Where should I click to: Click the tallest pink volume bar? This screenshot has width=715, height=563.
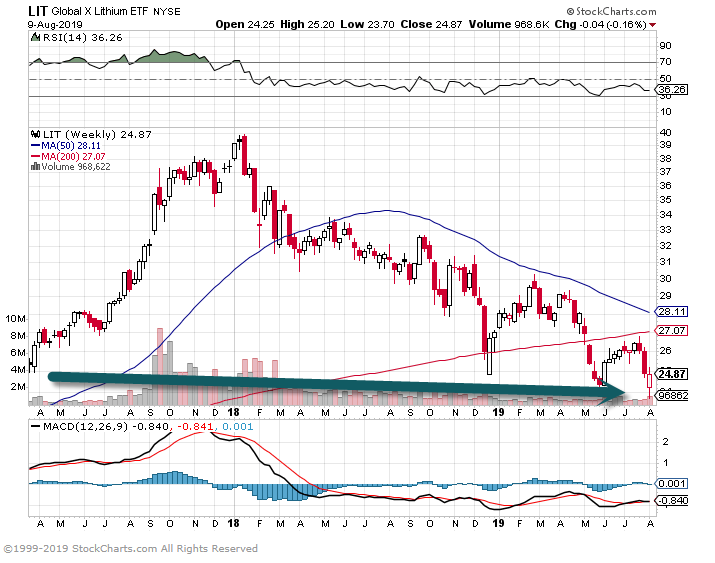click(160, 366)
